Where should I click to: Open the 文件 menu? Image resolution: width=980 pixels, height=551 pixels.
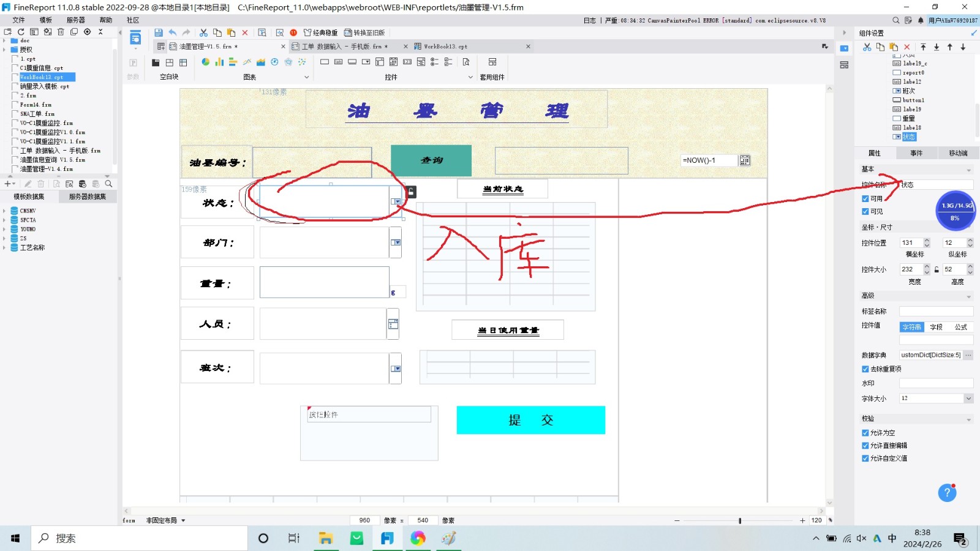point(18,20)
